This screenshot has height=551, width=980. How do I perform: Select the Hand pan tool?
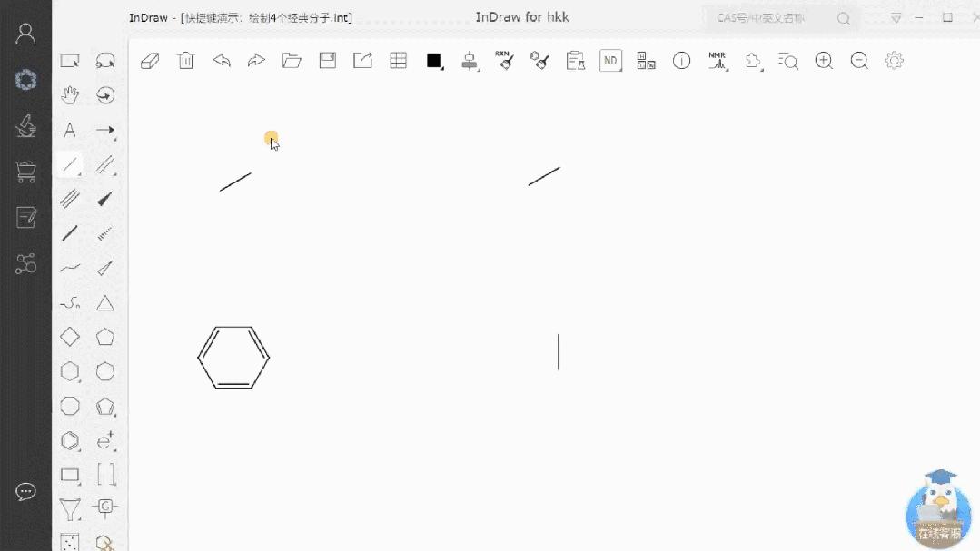tap(70, 94)
